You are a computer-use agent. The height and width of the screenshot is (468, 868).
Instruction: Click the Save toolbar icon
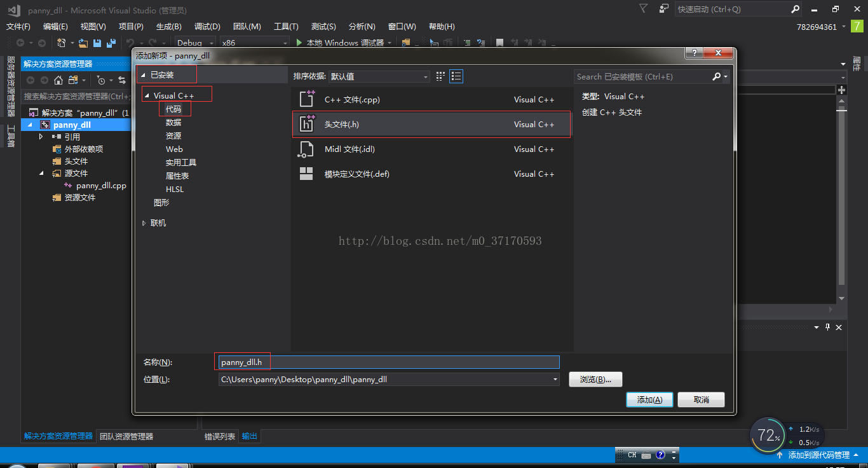97,43
